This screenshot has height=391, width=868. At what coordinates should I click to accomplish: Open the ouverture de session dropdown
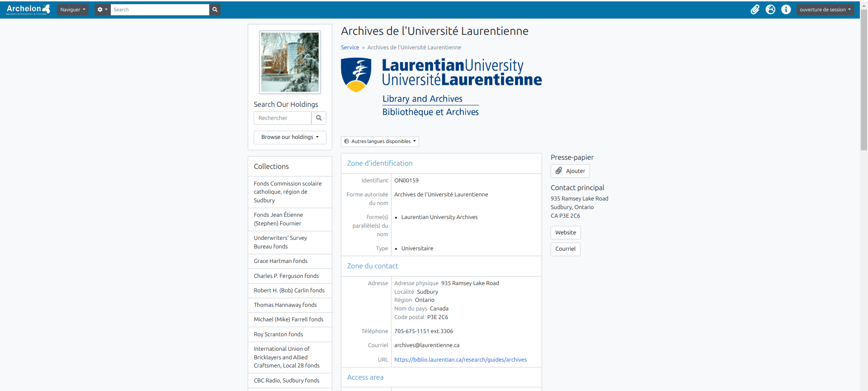click(825, 10)
